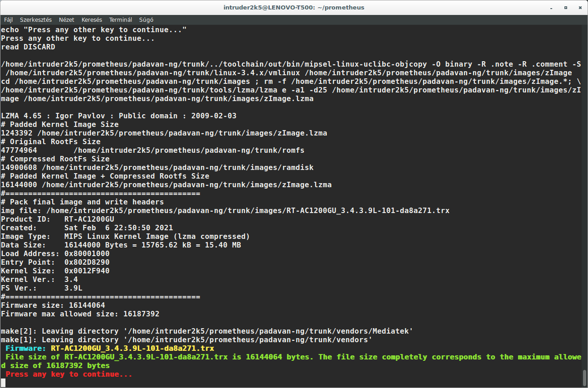Image resolution: width=588 pixels, height=388 pixels.
Task: Click the 'Load Address: 0x80001000' line
Action: pos(55,254)
